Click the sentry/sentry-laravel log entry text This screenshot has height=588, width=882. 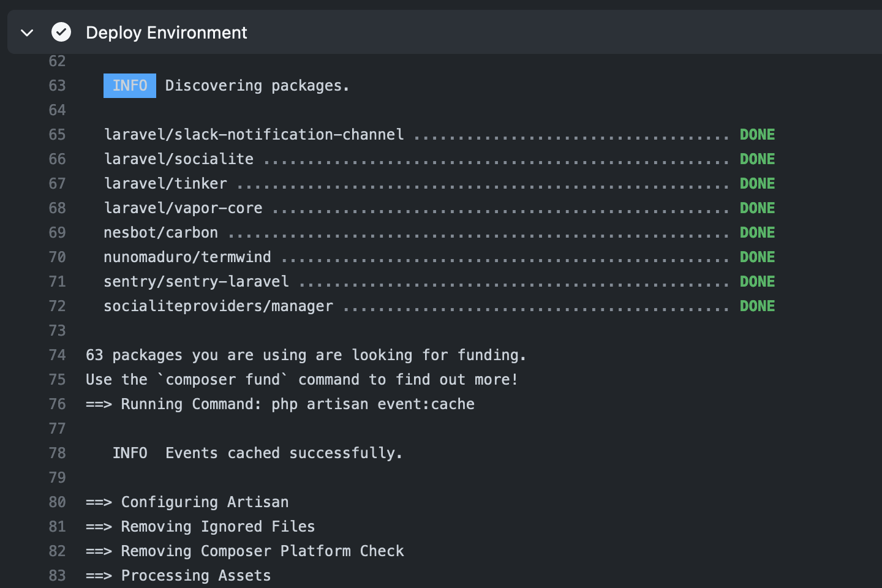click(196, 282)
